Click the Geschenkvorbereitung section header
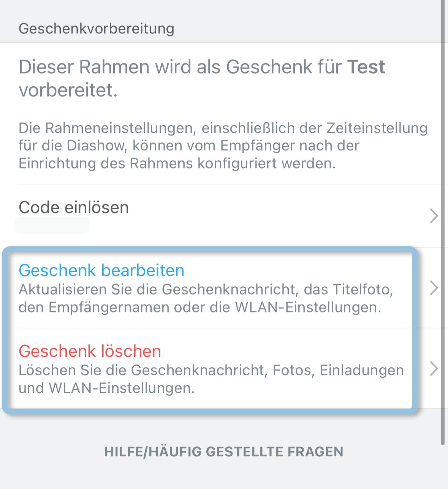 (x=97, y=28)
